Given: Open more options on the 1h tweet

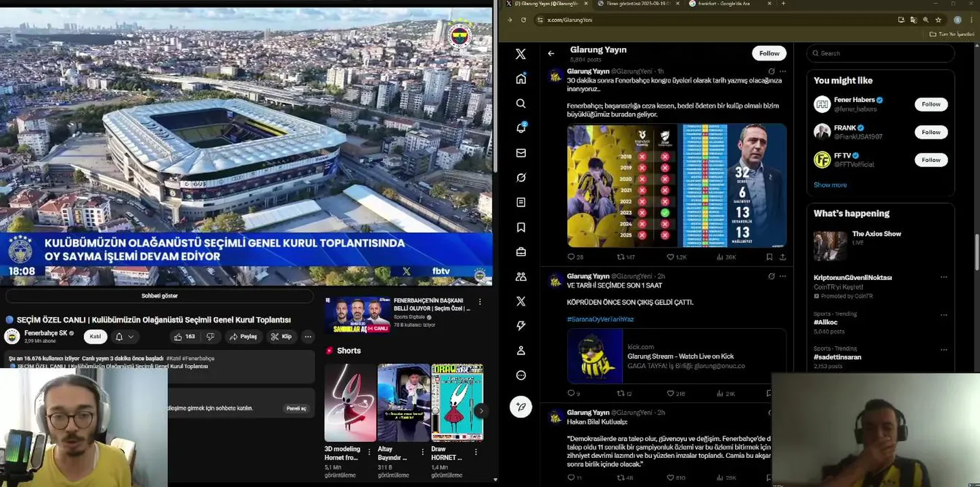Looking at the screenshot, I should [x=783, y=71].
